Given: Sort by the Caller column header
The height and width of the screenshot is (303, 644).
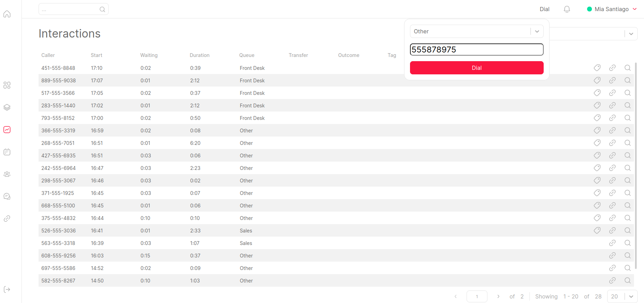Looking at the screenshot, I should point(48,55).
